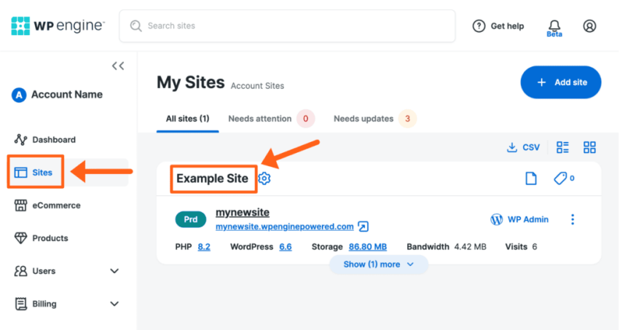Open the user profile icon

pos(589,25)
